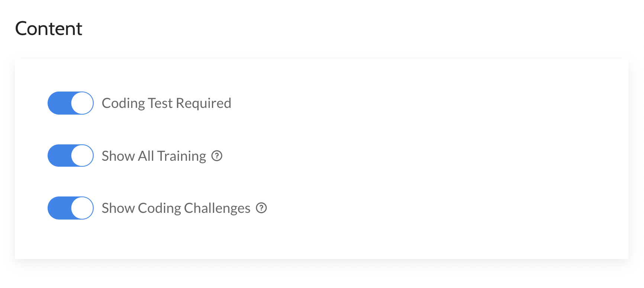Click the word Coding in first option label
The width and height of the screenshot is (644, 288).
[123, 103]
